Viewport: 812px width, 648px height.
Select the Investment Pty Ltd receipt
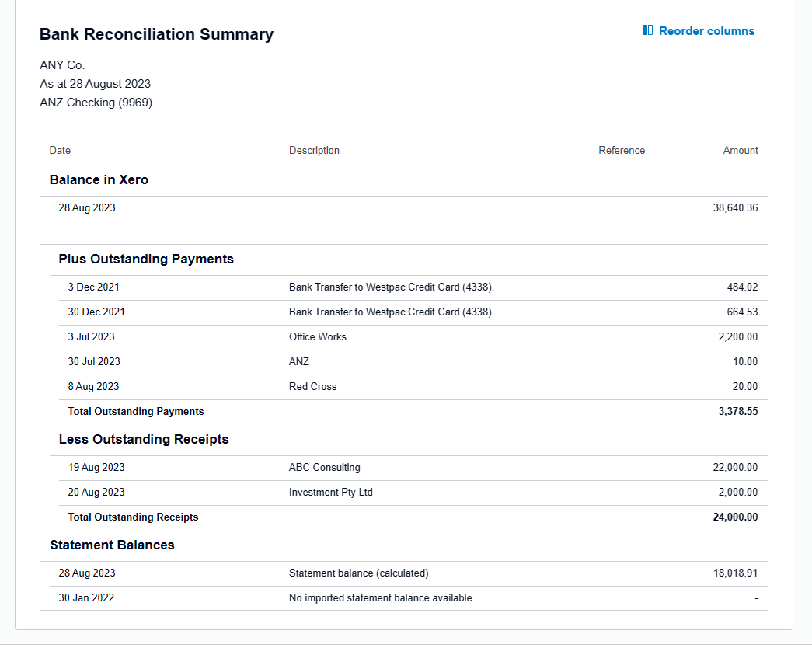click(330, 493)
